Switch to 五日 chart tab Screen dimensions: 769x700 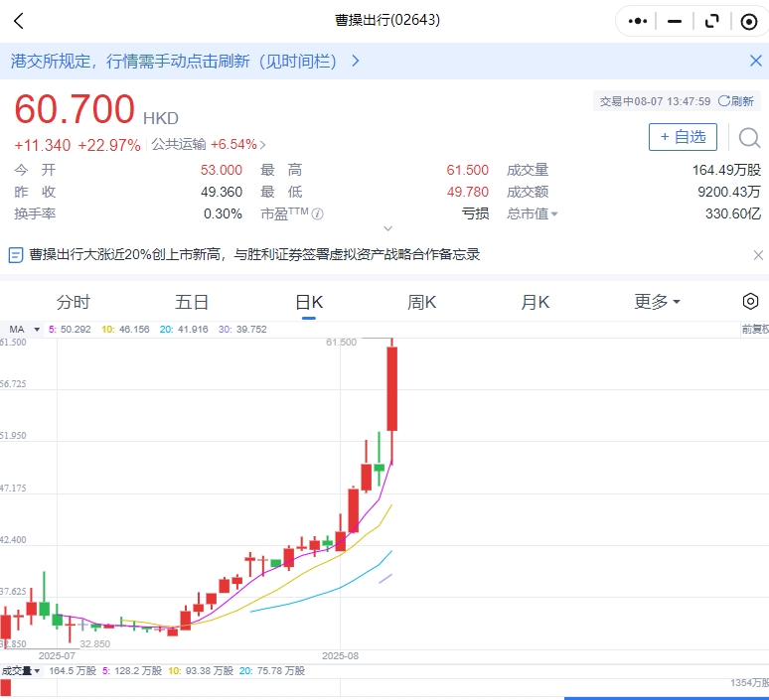pyautogui.click(x=192, y=302)
